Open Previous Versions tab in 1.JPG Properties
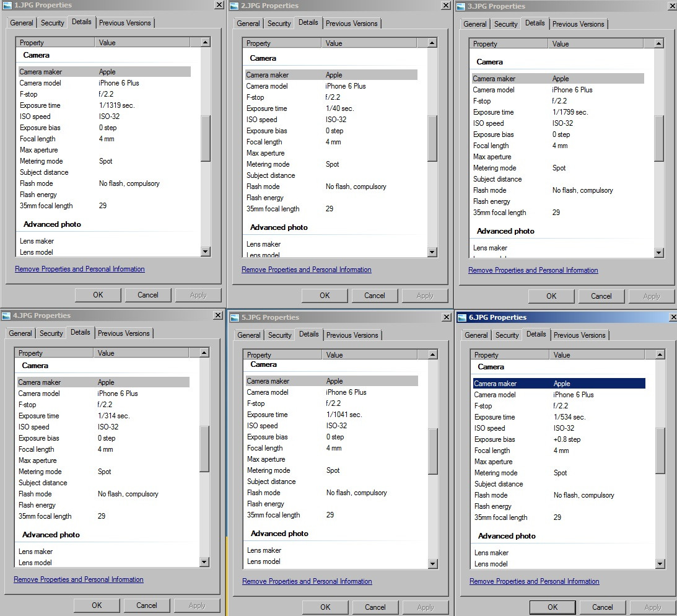 point(124,23)
